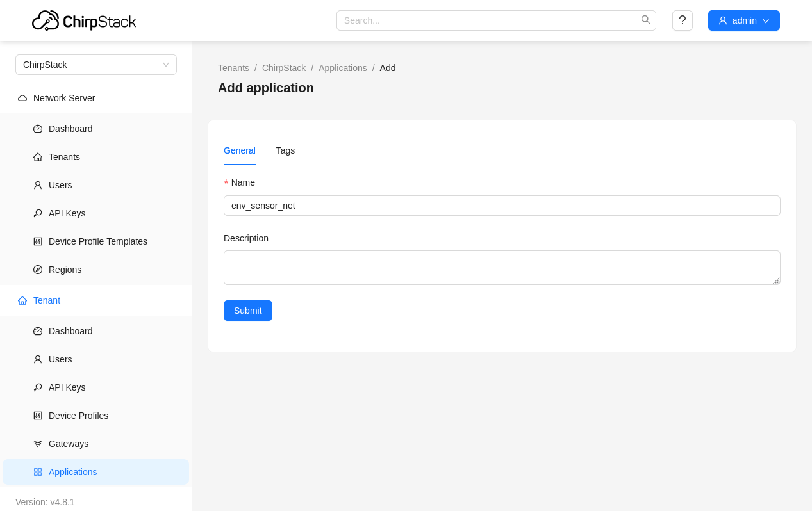This screenshot has width=812, height=511.
Task: Click the Device Profile Templates sliders icon
Action: (x=38, y=241)
